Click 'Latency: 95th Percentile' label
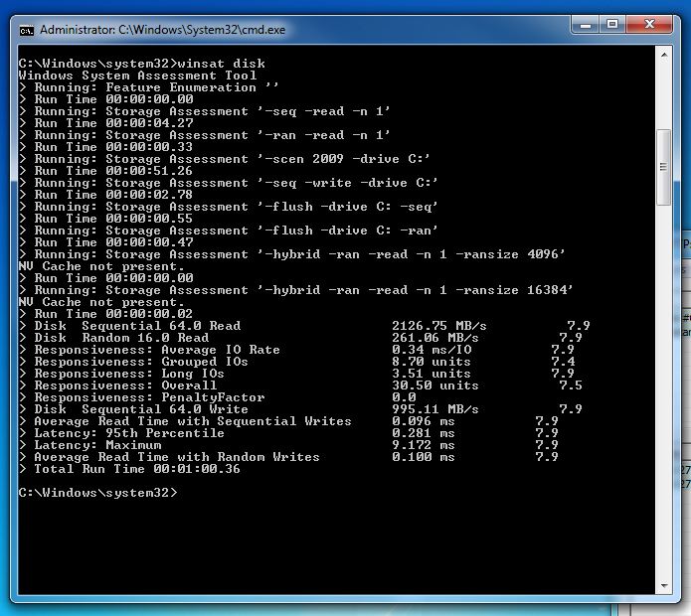Viewport: 691px width, 616px height. point(129,433)
